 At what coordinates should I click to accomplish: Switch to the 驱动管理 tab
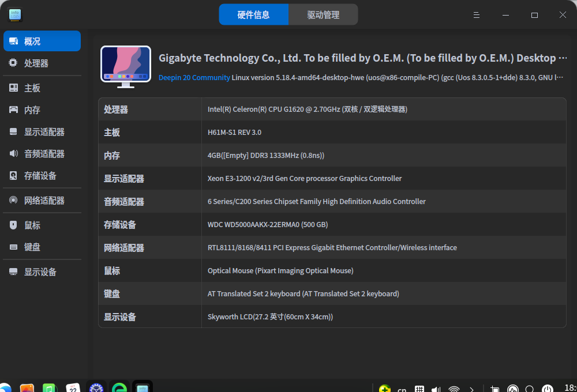pos(323,14)
